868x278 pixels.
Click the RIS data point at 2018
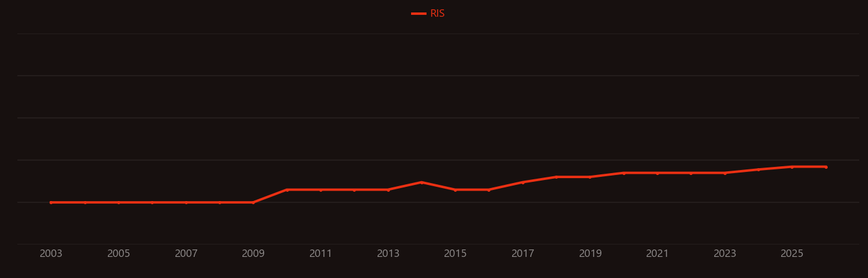tap(556, 177)
